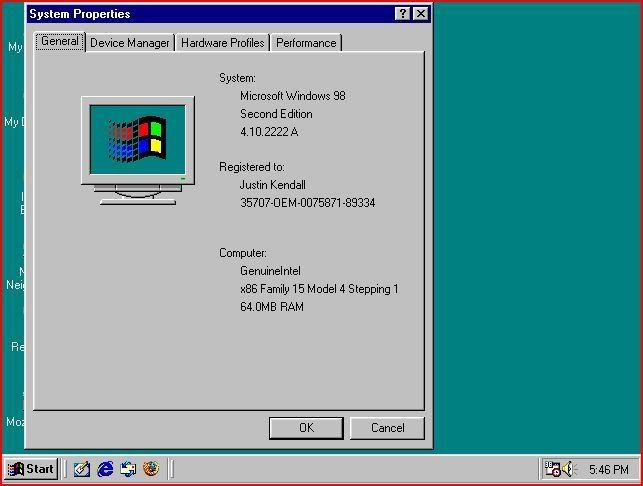This screenshot has width=643, height=486.
Task: Launch Internet Explorer from Quick Launch
Action: (105, 469)
